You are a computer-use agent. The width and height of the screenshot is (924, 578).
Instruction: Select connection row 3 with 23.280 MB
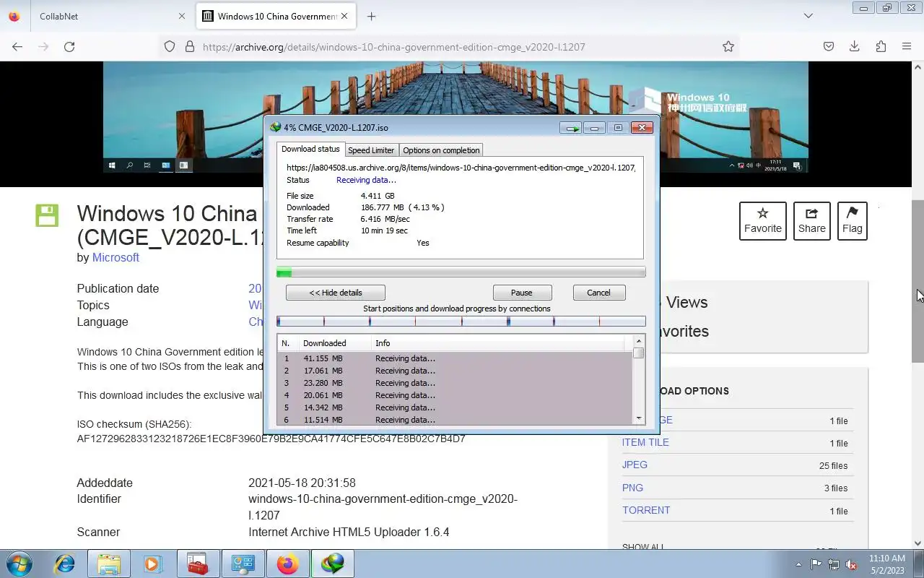[x=455, y=383]
